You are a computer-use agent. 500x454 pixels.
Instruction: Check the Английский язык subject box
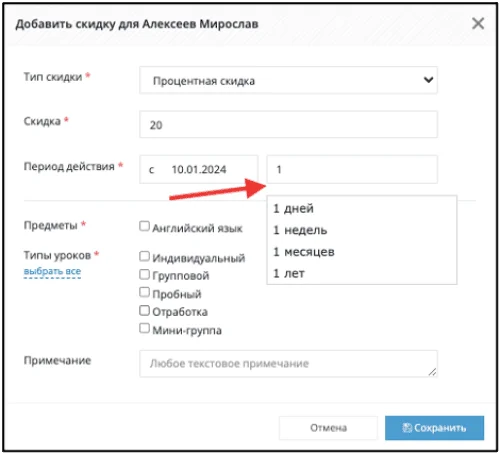(144, 226)
